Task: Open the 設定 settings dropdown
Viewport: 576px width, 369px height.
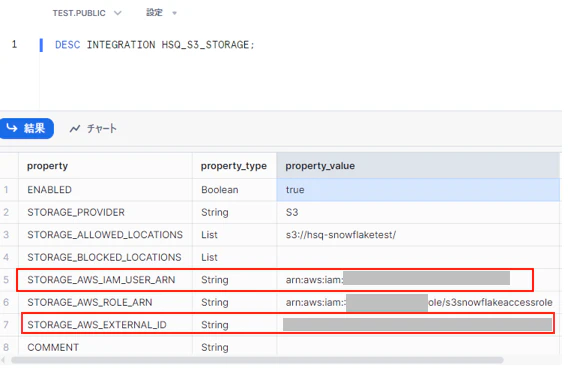Action: click(x=161, y=13)
